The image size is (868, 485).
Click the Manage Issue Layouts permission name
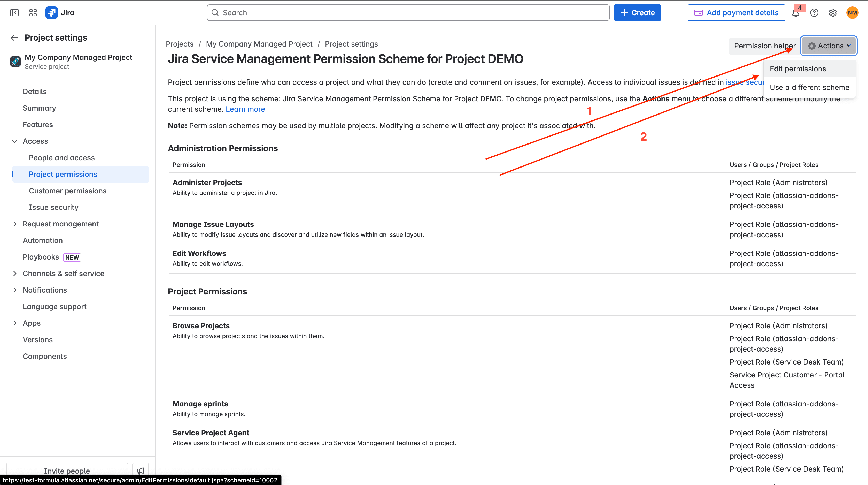click(213, 224)
